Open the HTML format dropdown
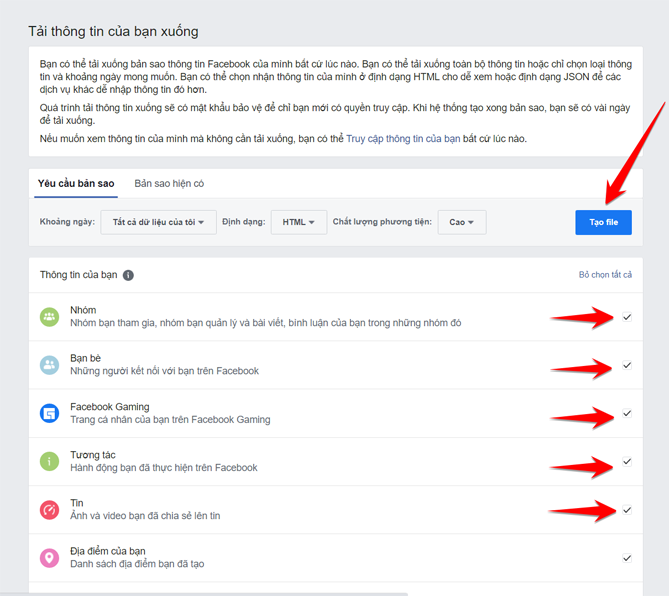Screen dimensions: 669x596 click(299, 222)
